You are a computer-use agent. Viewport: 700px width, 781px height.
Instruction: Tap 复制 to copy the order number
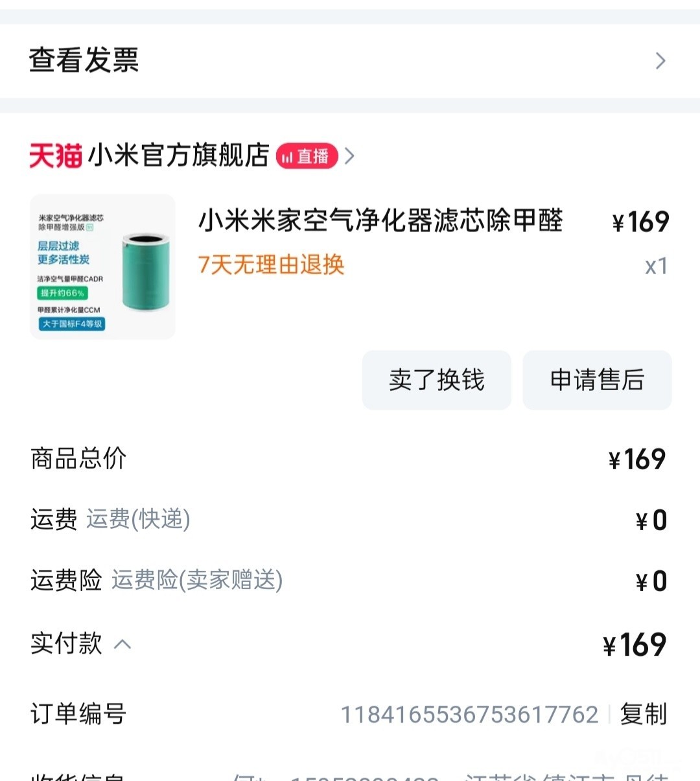click(x=643, y=714)
